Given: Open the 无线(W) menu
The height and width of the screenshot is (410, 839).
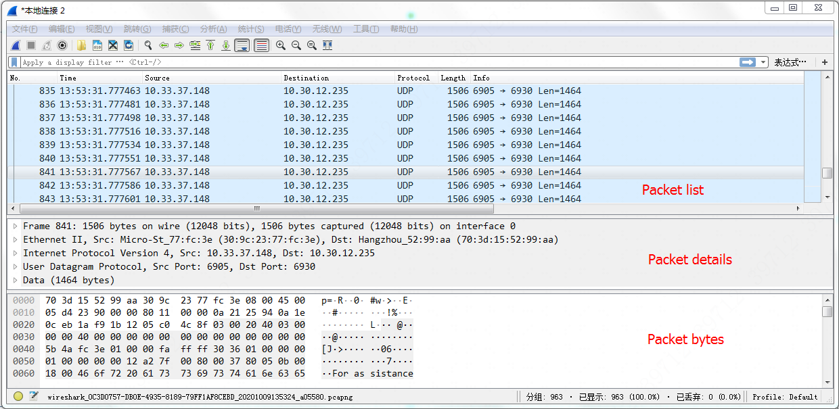Looking at the screenshot, I should pyautogui.click(x=327, y=29).
